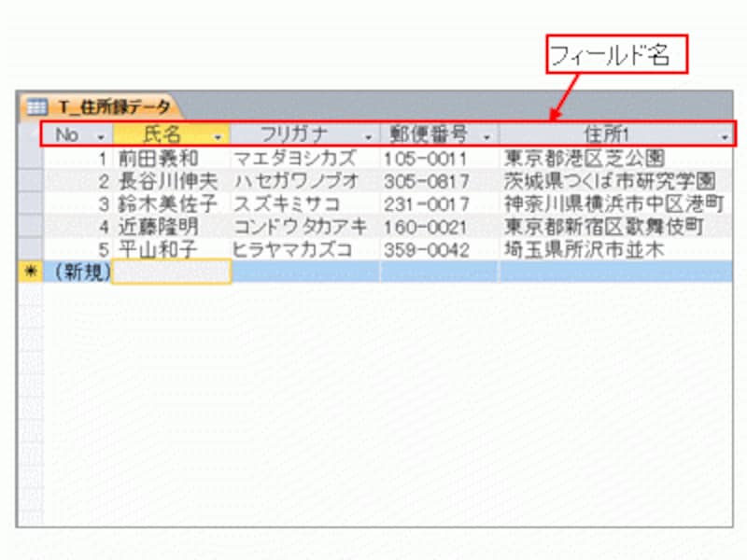Click the furigana cell ヒラヤマカズコ
The image size is (747, 560).
pos(305,249)
